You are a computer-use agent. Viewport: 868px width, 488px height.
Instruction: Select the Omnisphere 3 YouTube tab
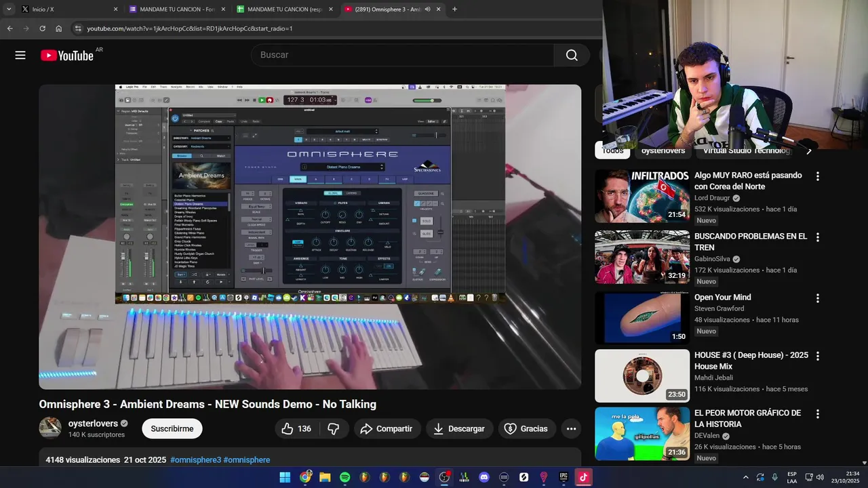(392, 9)
